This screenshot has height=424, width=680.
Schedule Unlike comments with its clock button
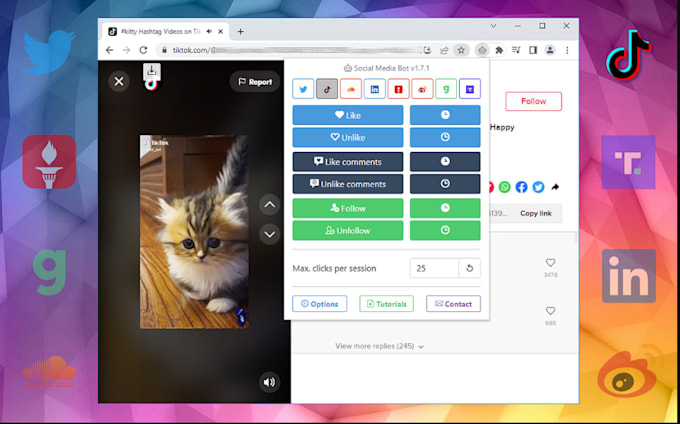(x=445, y=184)
